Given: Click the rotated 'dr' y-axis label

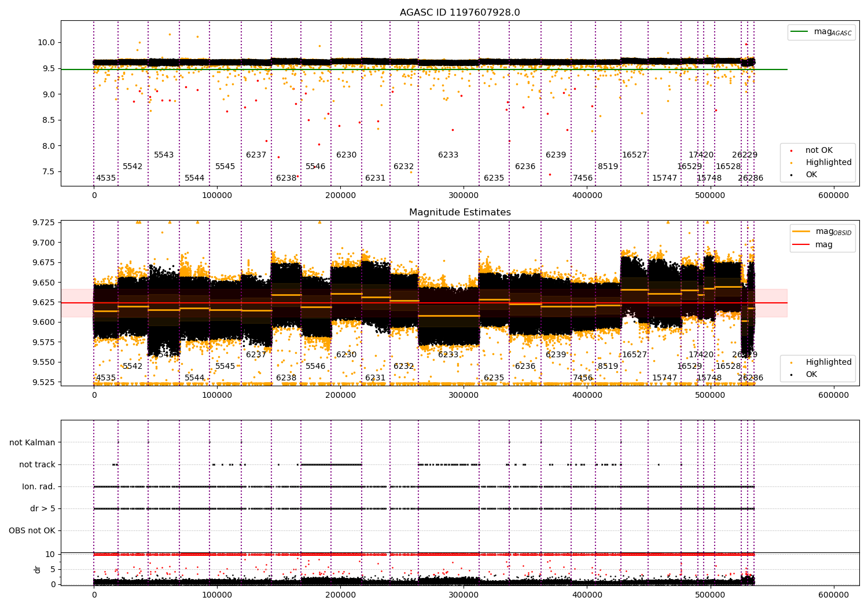Looking at the screenshot, I should [38, 569].
